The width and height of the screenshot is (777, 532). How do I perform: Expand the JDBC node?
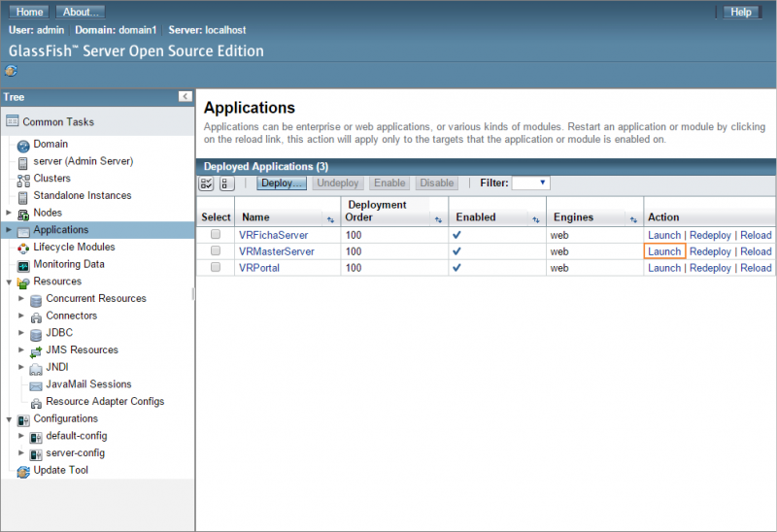[21, 332]
